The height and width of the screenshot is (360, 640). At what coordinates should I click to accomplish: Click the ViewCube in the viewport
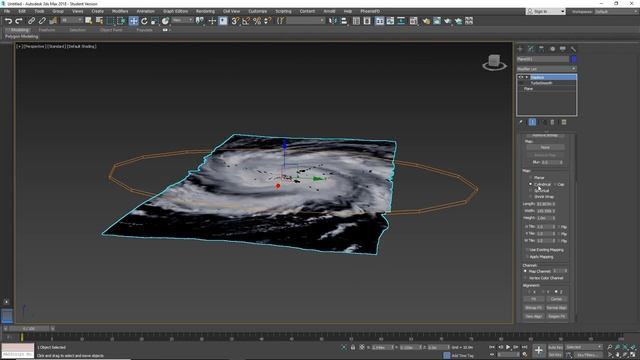(494, 62)
